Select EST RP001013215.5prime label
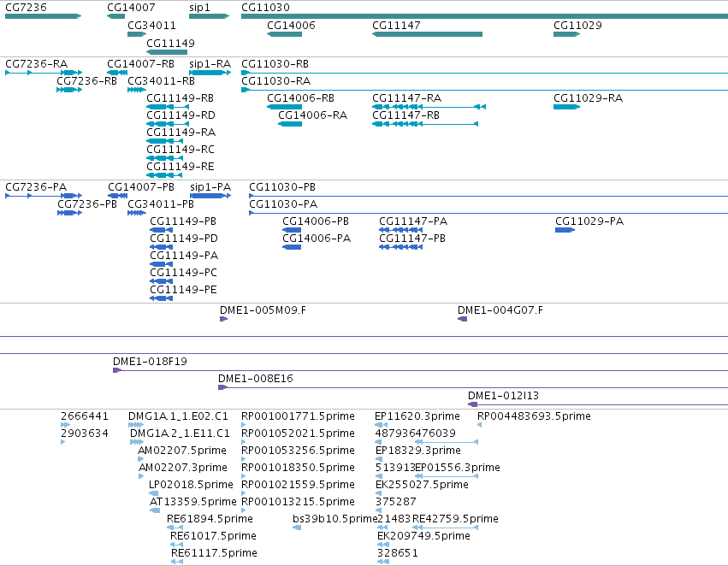The height and width of the screenshot is (566, 728). pos(298,502)
